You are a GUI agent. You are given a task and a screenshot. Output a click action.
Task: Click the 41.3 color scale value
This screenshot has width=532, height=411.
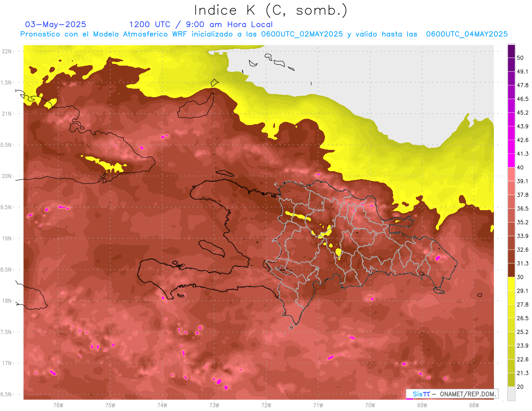tap(523, 154)
